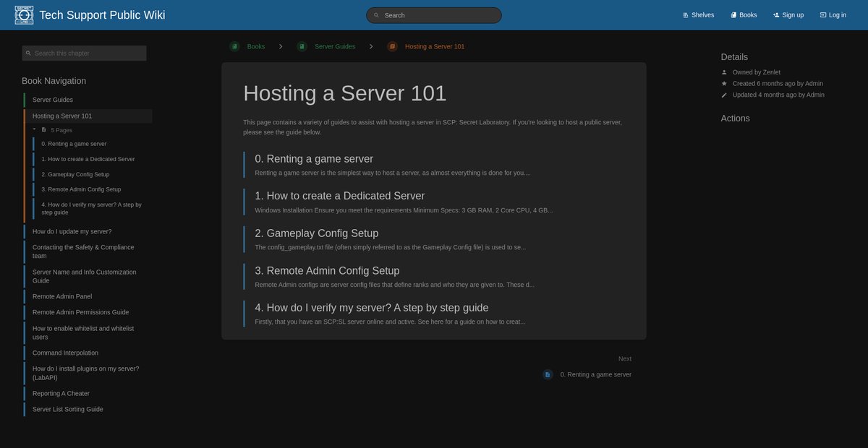Image resolution: width=868 pixels, height=448 pixels.
Task: Open the Sign up page
Action: click(x=788, y=15)
